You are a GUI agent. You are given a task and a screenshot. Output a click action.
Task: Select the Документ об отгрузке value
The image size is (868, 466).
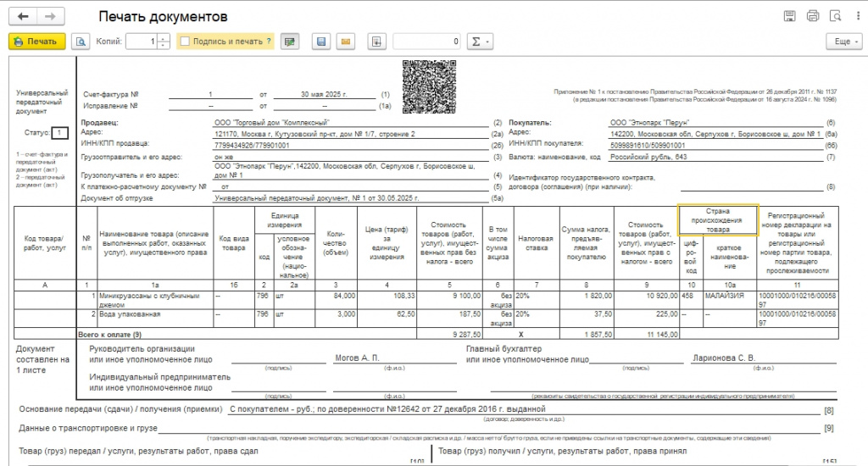pyautogui.click(x=317, y=198)
